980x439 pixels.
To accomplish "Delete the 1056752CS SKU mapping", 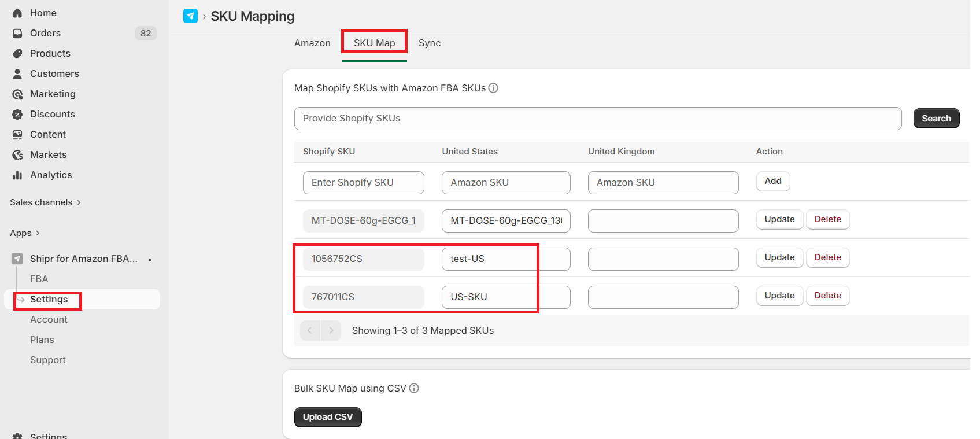I will click(827, 257).
